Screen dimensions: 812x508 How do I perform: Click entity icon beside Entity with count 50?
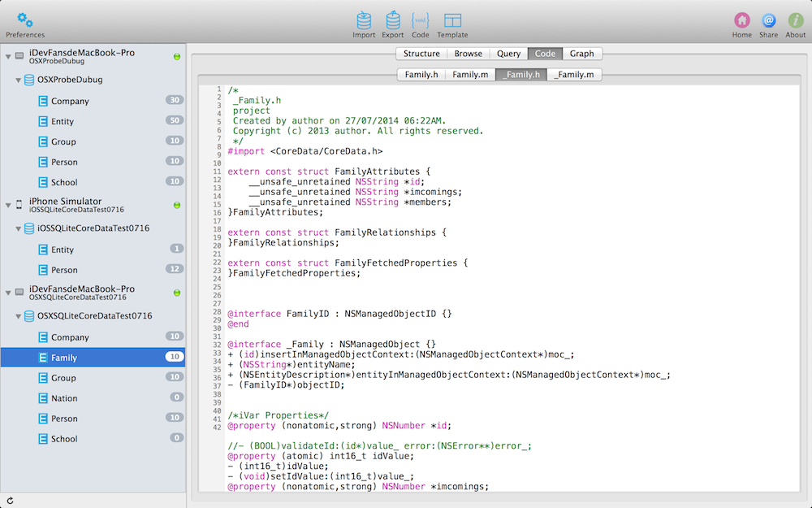click(43, 121)
